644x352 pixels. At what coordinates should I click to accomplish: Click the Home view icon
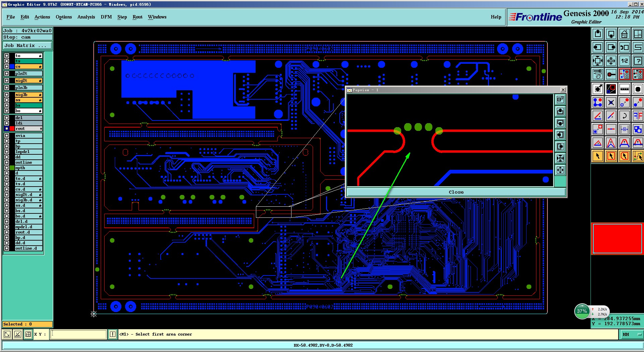tap(624, 34)
